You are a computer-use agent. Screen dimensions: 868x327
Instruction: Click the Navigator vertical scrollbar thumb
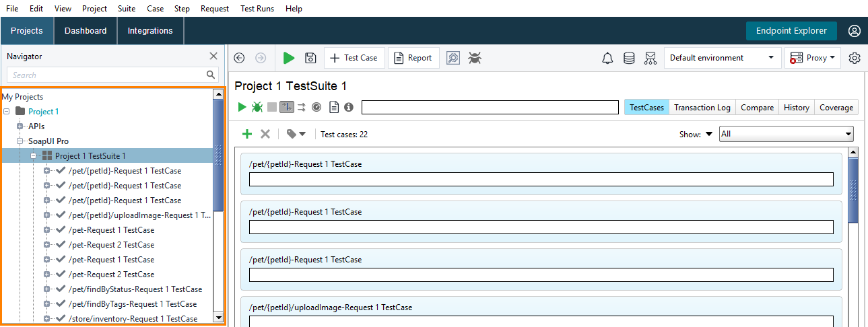[218, 155]
